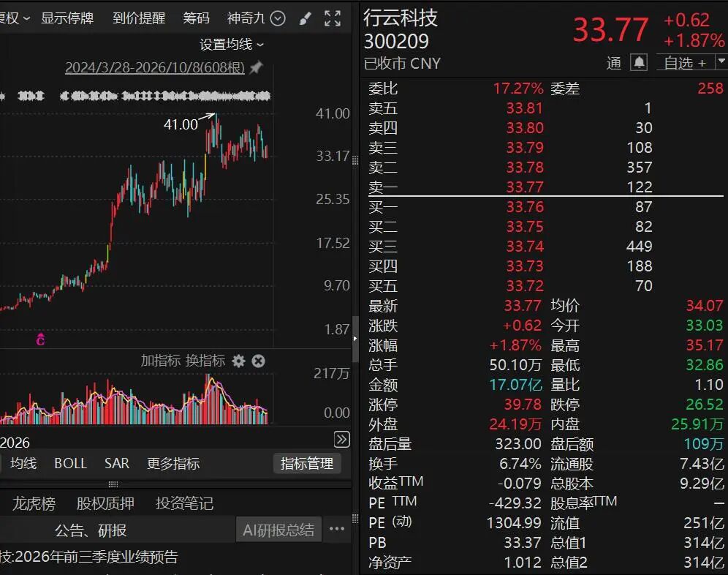Click the 换手 value 6.74%
Image resolution: width=728 pixels, height=575 pixels.
point(520,464)
